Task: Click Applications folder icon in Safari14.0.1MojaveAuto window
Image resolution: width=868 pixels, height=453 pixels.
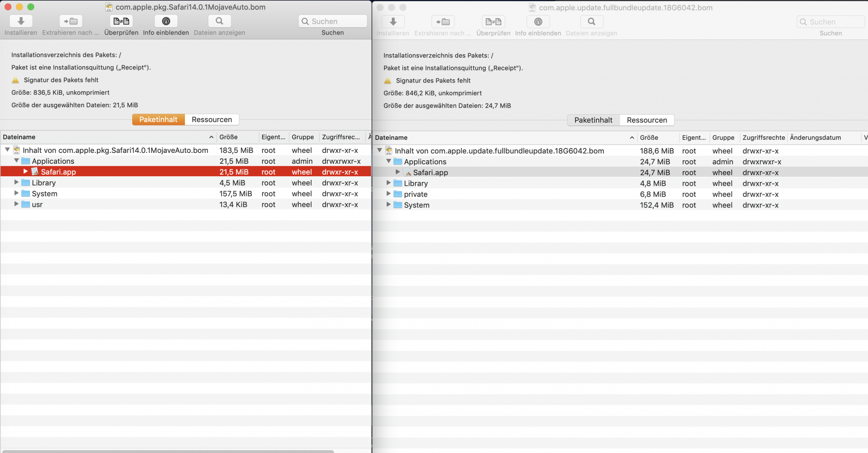Action: tap(26, 161)
